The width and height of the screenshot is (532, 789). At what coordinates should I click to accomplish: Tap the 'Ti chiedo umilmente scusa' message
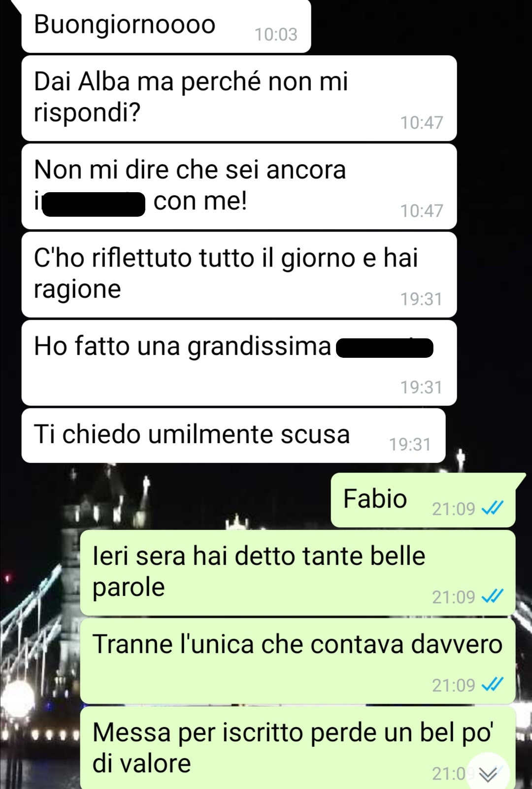[233, 435]
